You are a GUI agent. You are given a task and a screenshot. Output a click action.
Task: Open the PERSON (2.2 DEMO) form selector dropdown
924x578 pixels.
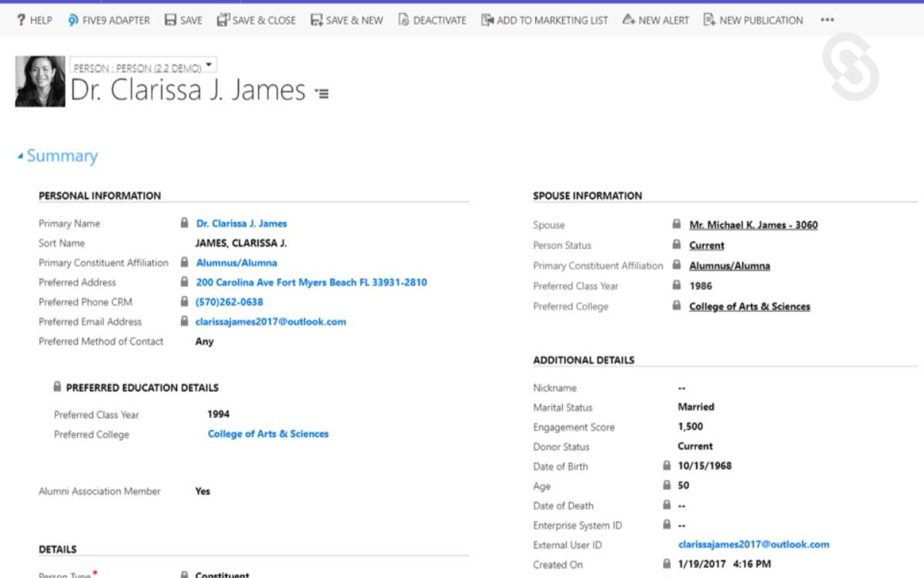click(x=209, y=67)
